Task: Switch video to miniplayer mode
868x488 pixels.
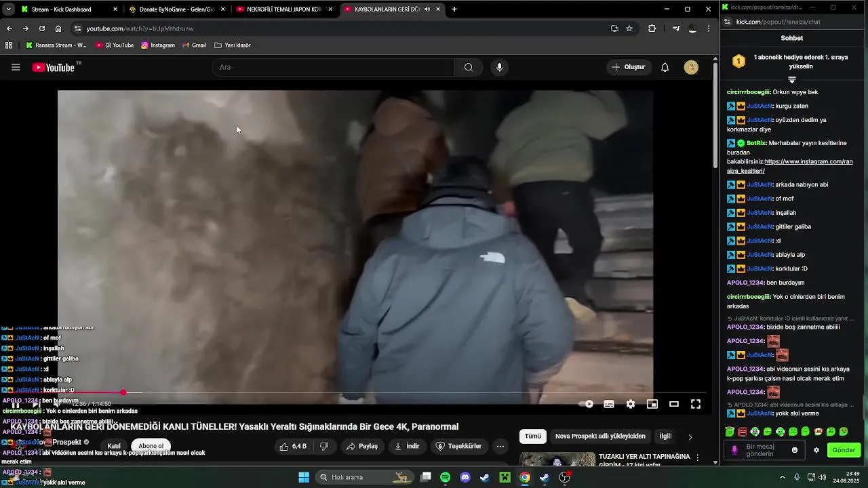Action: click(652, 404)
